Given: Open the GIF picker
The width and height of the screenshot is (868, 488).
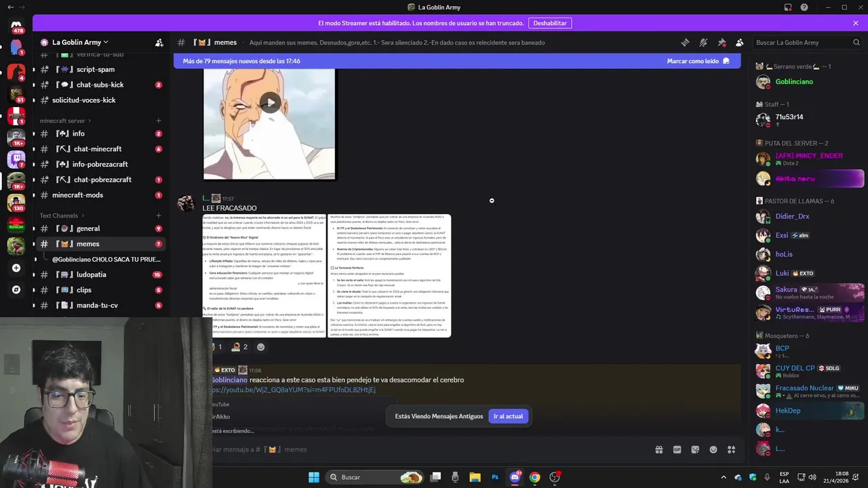Looking at the screenshot, I should [677, 449].
